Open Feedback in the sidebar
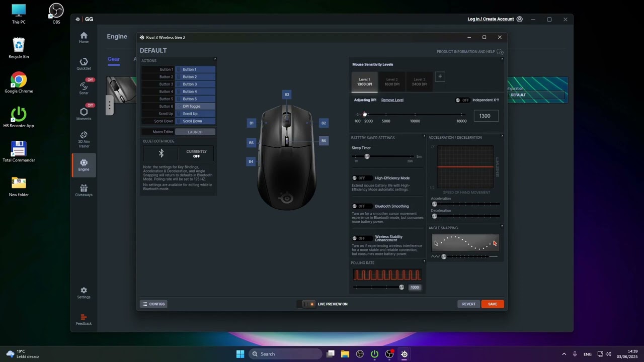 click(84, 320)
